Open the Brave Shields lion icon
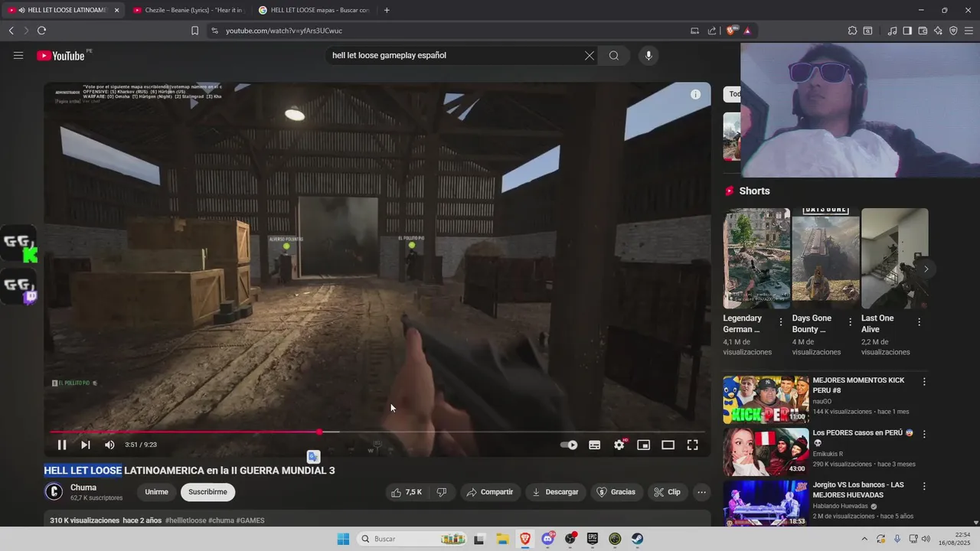 click(731, 31)
